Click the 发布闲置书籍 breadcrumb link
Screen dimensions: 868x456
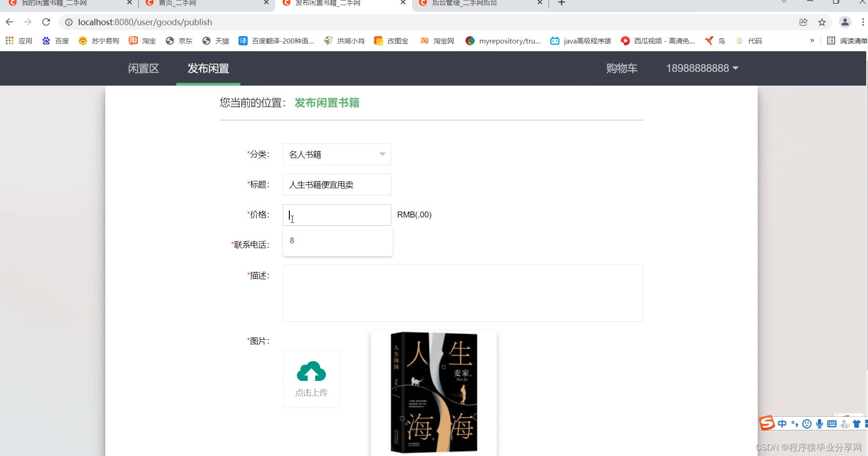click(327, 103)
